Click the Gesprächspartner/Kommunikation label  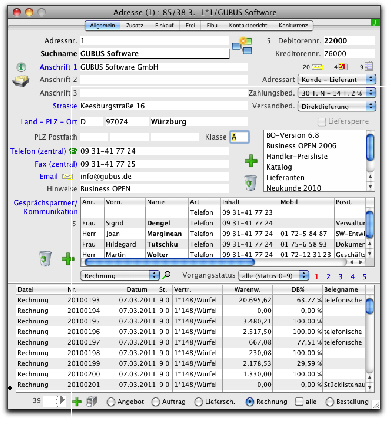coord(45,207)
